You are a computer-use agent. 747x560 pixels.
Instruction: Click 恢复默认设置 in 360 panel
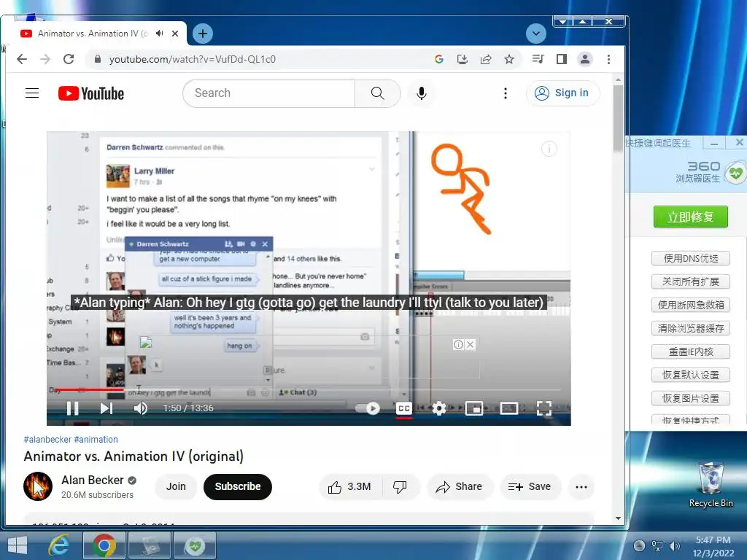691,375
